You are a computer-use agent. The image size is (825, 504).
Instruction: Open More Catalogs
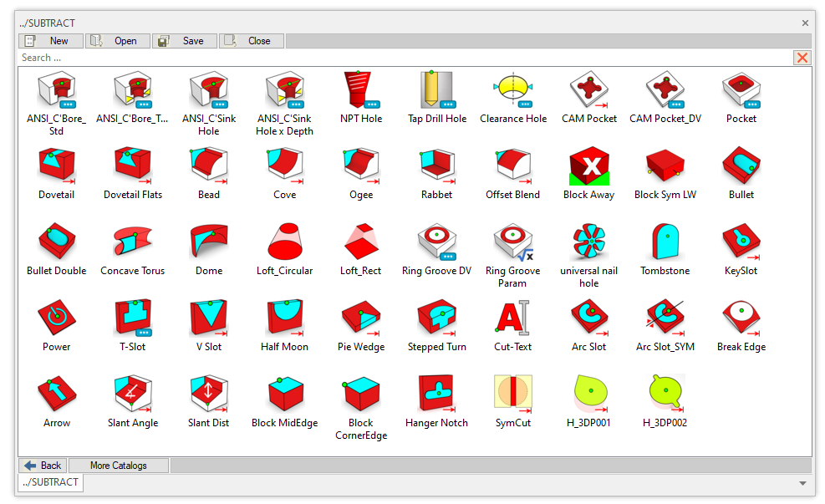(119, 466)
